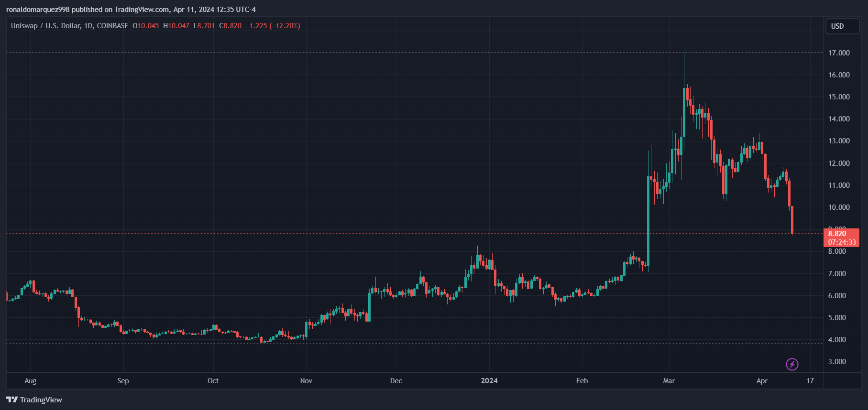The width and height of the screenshot is (868, 410).
Task: Click the 16.000 price axis label
Action: pyautogui.click(x=839, y=75)
